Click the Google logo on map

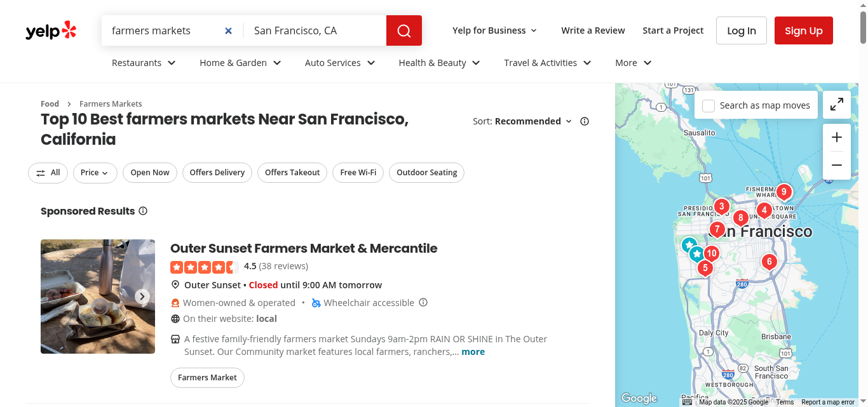[x=639, y=399]
